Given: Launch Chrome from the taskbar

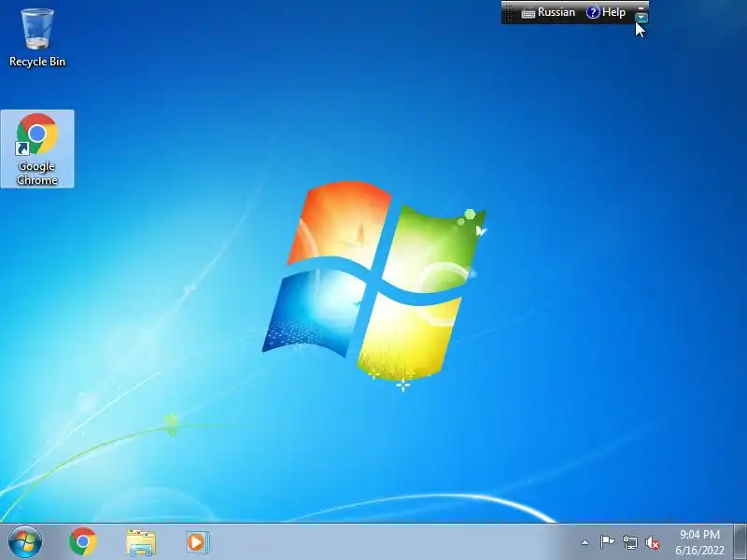Looking at the screenshot, I should [x=83, y=542].
